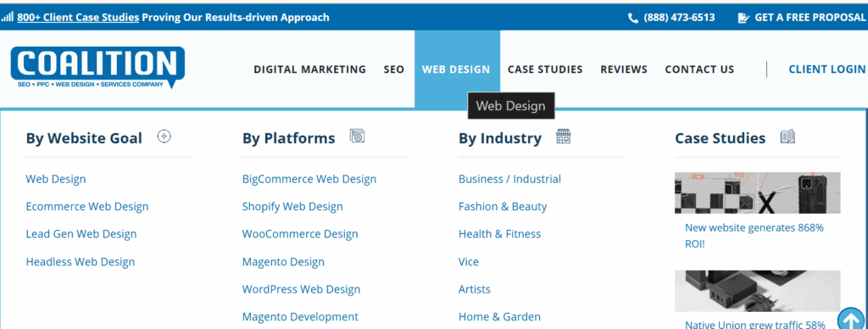Viewport: 868px width, 329px height.
Task: Select the Artists industry link
Action: (475, 290)
